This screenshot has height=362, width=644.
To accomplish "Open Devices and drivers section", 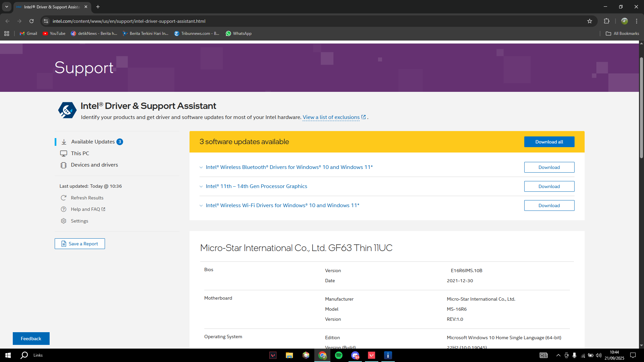I will click(x=94, y=165).
